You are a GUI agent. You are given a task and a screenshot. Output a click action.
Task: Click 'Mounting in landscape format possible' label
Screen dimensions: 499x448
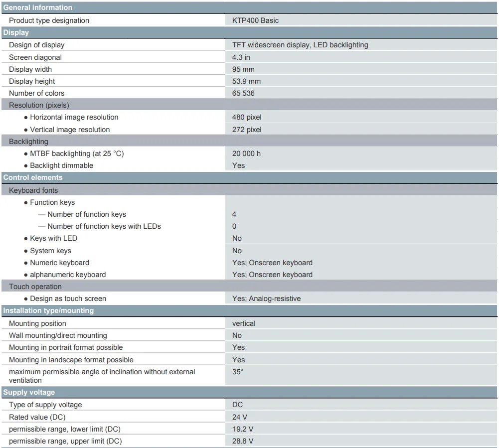(71, 360)
